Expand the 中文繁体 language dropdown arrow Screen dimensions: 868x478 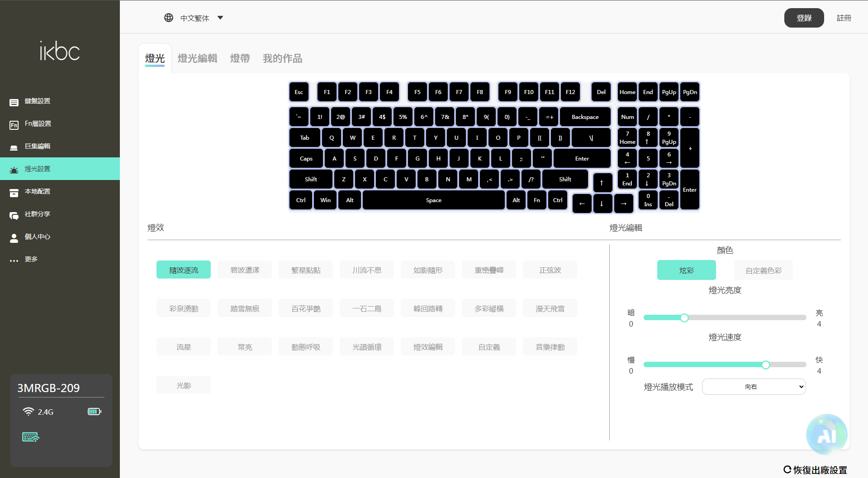(x=220, y=18)
